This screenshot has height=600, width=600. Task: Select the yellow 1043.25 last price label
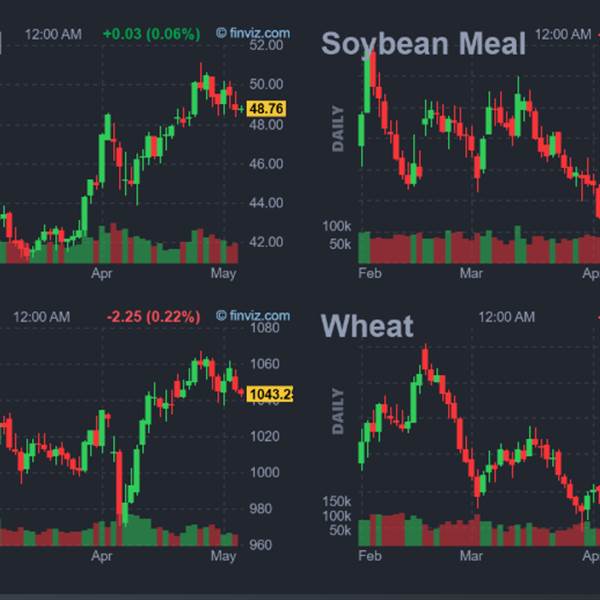270,394
